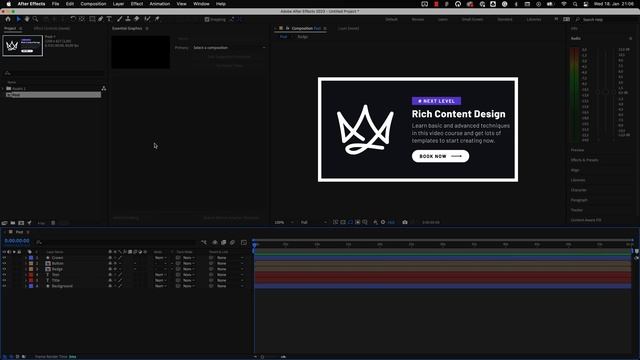Screen dimensions: 640x360
Task: Select the Selection arrow tool
Action: tap(18, 19)
